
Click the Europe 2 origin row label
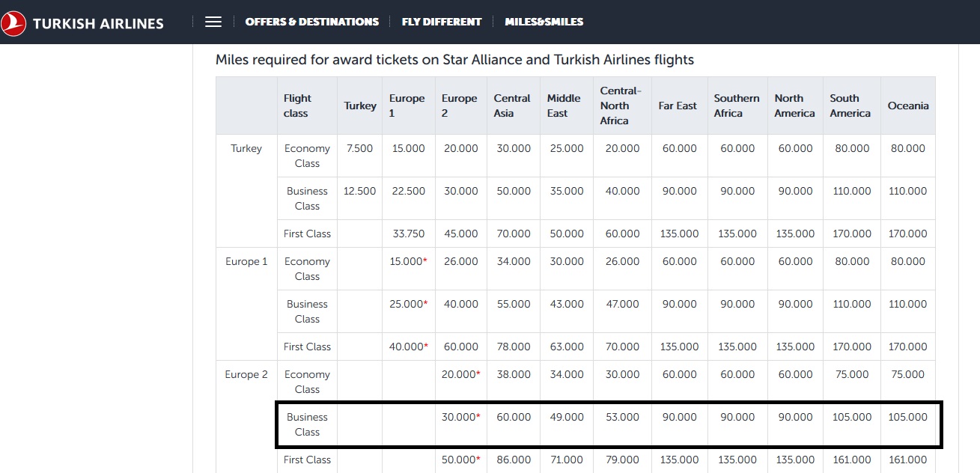[x=246, y=374]
